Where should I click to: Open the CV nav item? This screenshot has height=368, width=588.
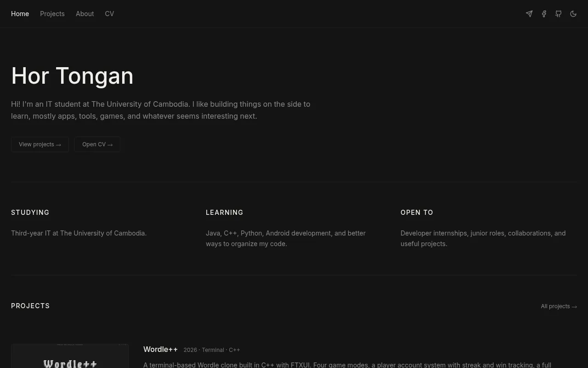[109, 14]
